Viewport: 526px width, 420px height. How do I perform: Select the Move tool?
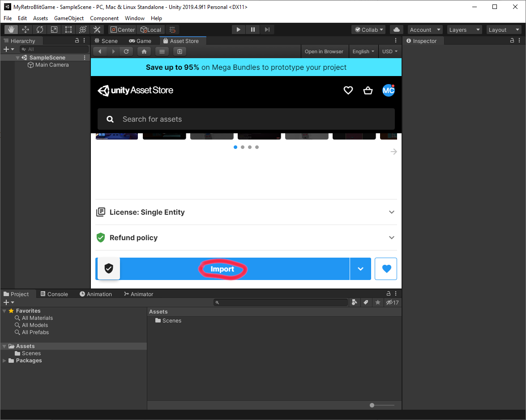(26, 30)
